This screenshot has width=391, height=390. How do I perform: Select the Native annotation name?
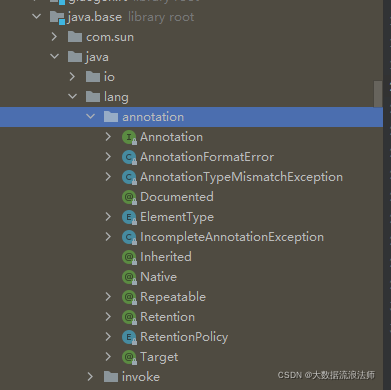pos(158,277)
